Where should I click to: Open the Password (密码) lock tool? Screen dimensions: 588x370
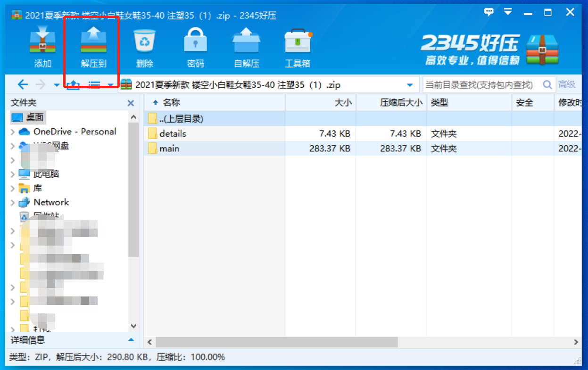point(195,42)
